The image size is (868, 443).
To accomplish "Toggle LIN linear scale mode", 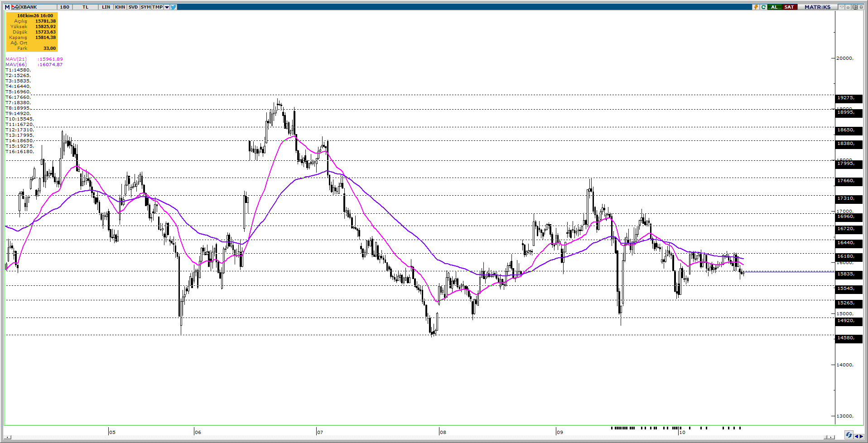I will pyautogui.click(x=106, y=7).
